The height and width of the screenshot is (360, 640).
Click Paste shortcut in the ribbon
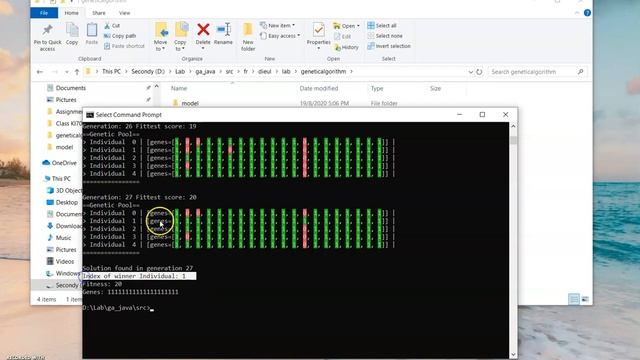coord(124,46)
